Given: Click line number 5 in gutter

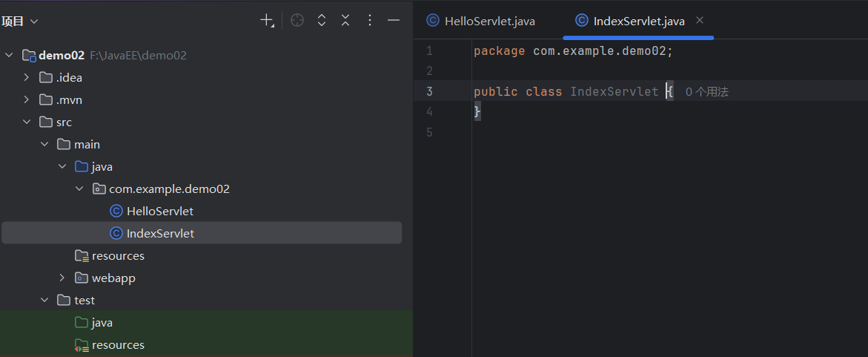Looking at the screenshot, I should (x=430, y=133).
